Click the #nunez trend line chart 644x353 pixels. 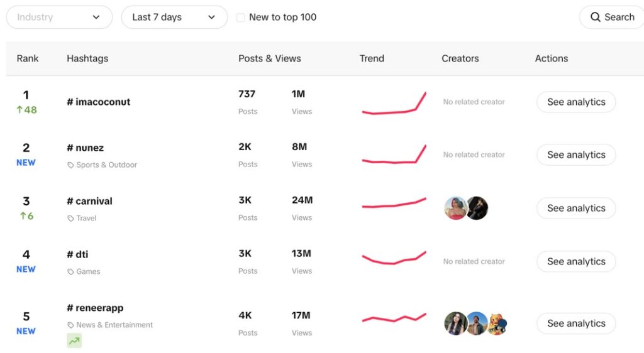click(394, 156)
